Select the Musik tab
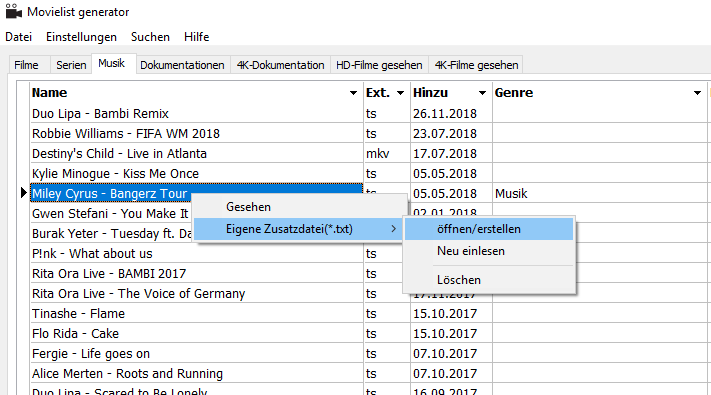This screenshot has height=395, width=711. (112, 63)
